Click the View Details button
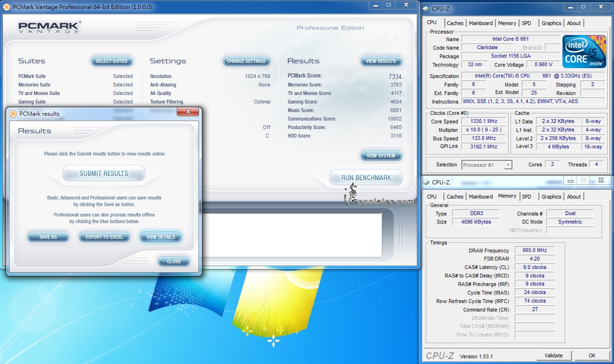This screenshot has height=364, width=614. click(161, 237)
